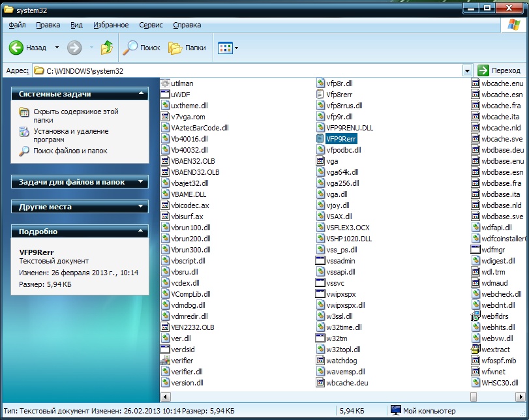This screenshot has height=420, width=529.
Task: Expand the Задачи для файлов и папок panel
Action: tap(142, 183)
